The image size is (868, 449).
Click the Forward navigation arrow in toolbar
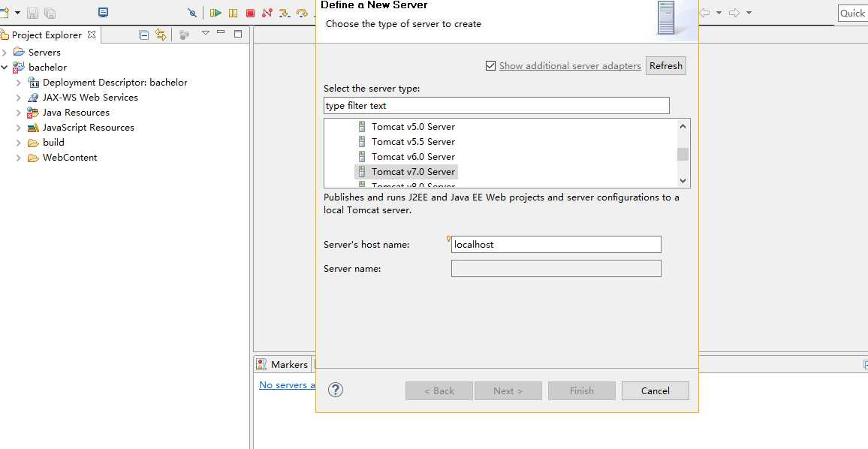tap(734, 12)
